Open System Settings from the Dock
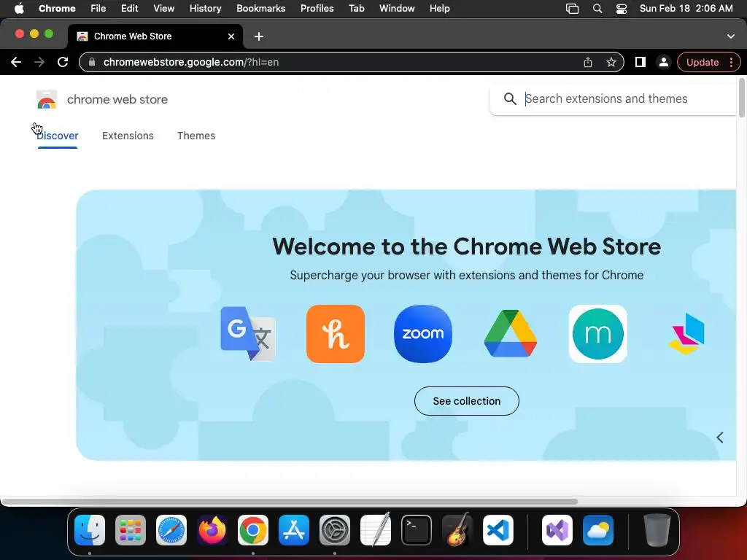 coord(334,529)
